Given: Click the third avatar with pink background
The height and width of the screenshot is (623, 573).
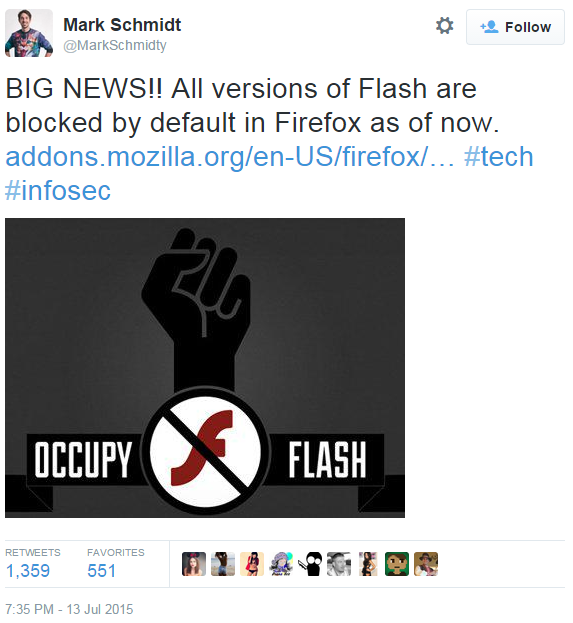Looking at the screenshot, I should coord(252,564).
